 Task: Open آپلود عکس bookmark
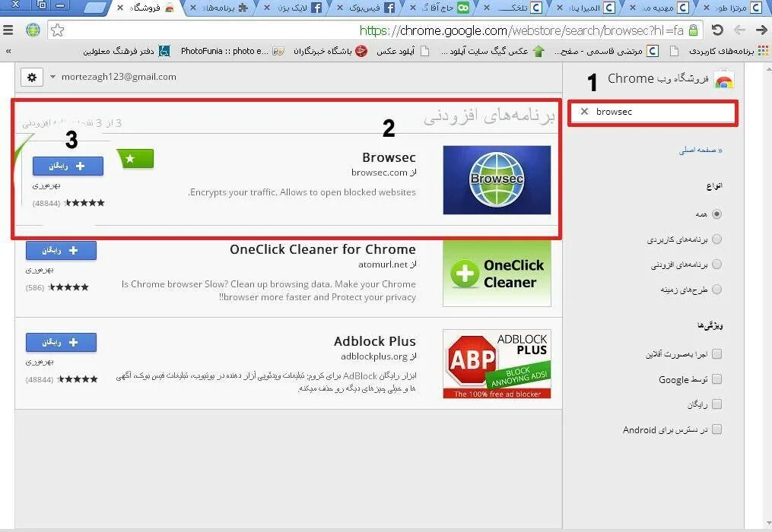(x=403, y=51)
